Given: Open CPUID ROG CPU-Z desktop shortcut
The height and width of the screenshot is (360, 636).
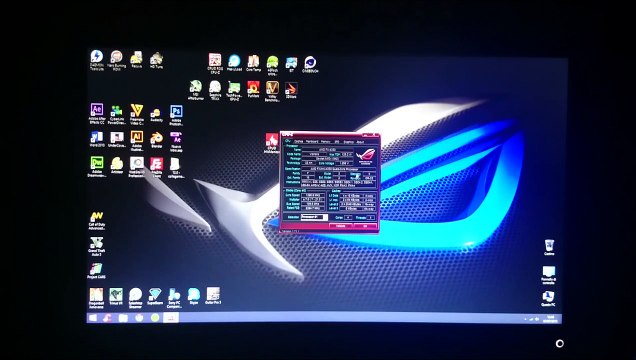Looking at the screenshot, I should click(215, 64).
